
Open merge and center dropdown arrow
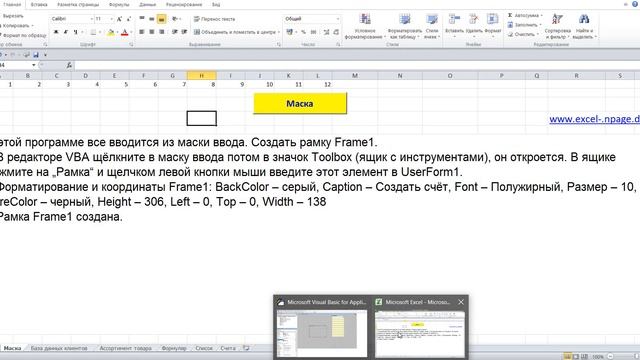[279, 32]
